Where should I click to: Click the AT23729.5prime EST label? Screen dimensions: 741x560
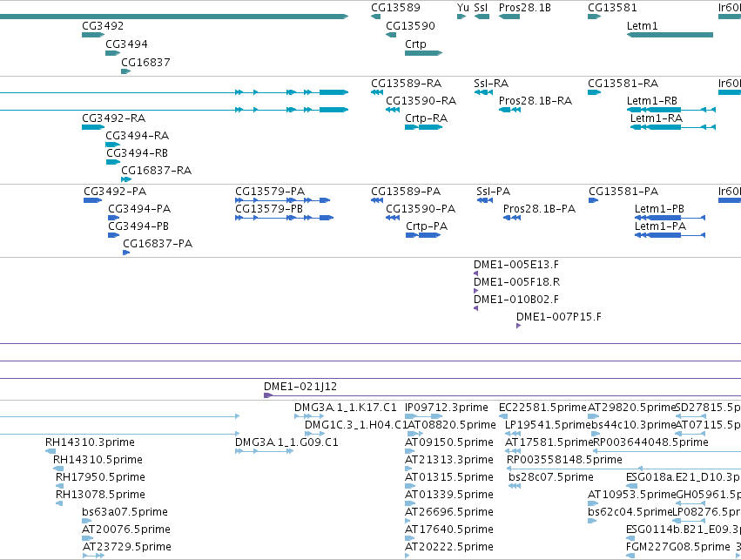tap(126, 547)
